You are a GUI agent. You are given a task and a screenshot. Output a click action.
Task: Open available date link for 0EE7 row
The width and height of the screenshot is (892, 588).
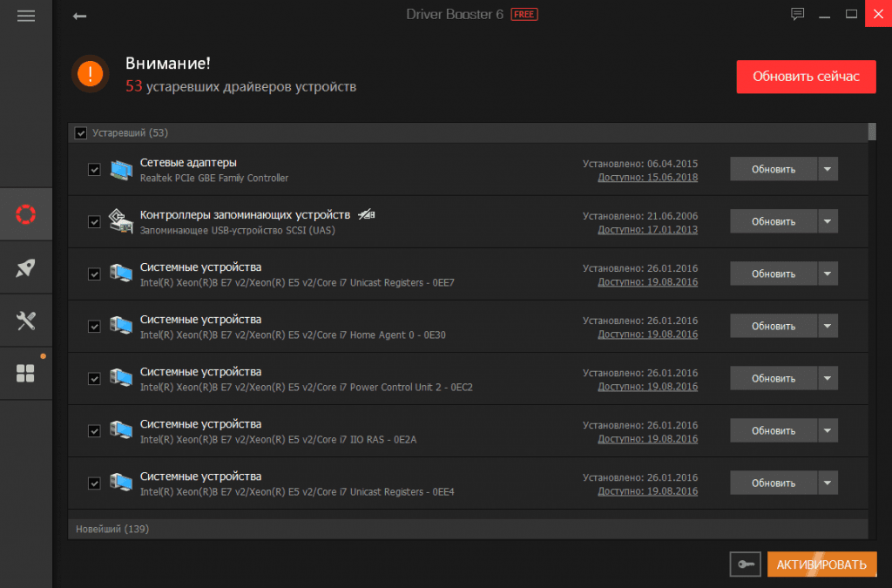(647, 282)
